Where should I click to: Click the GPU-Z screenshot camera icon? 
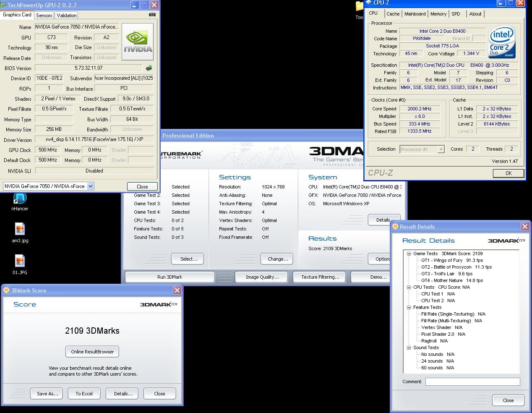click(x=152, y=15)
